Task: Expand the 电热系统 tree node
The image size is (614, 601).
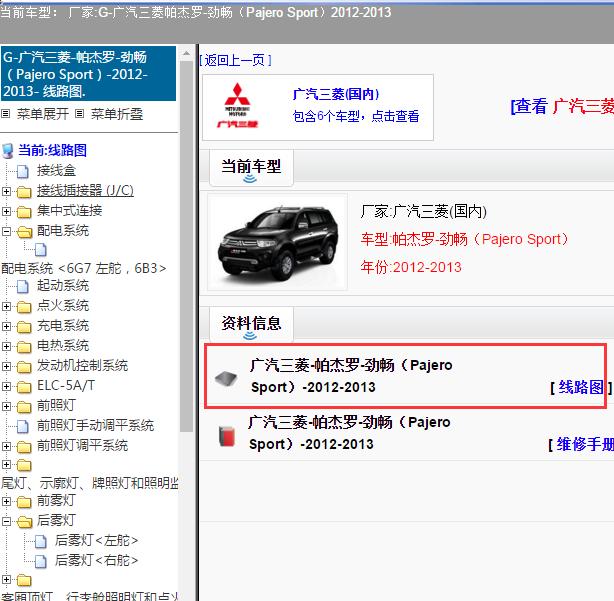Action: tap(6, 346)
